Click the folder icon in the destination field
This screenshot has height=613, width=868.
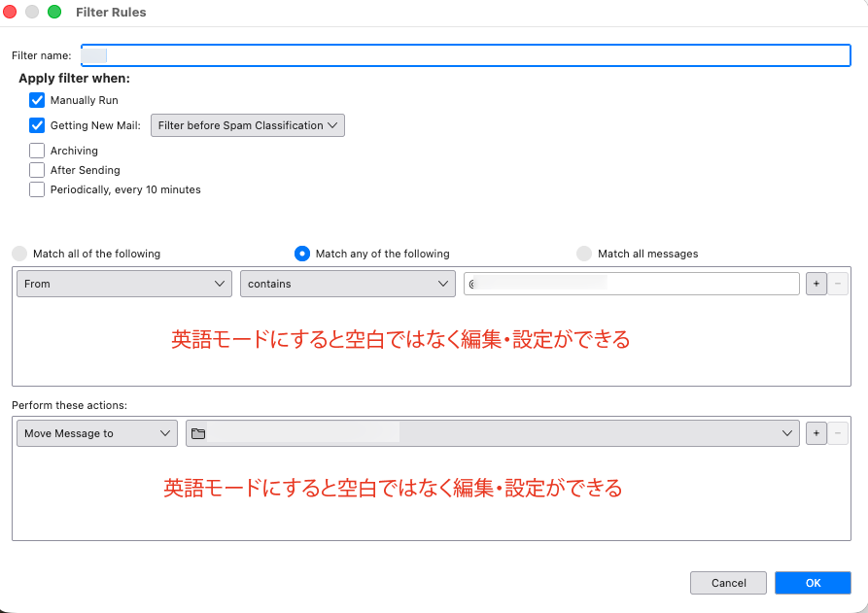tap(198, 434)
